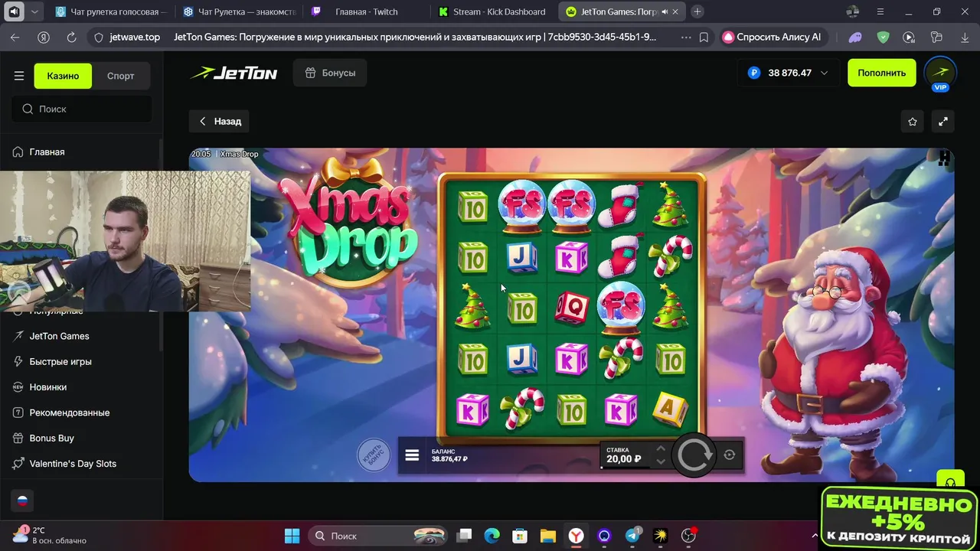Click the jetwave.top address field
The width and height of the screenshot is (980, 551).
[135, 37]
